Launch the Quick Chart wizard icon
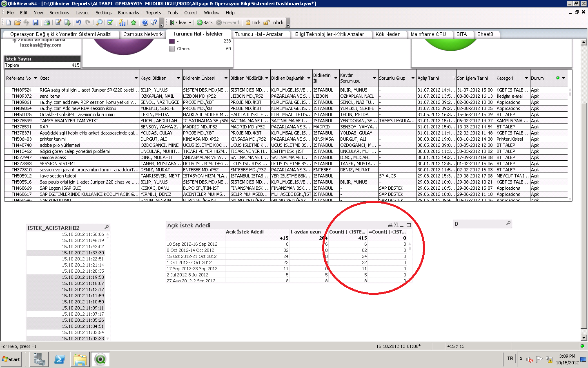 tap(122, 22)
